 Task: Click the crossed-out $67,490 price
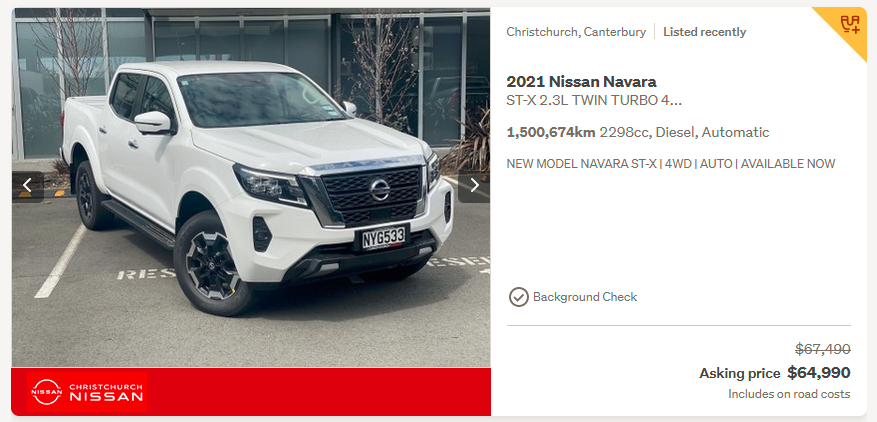pos(823,349)
